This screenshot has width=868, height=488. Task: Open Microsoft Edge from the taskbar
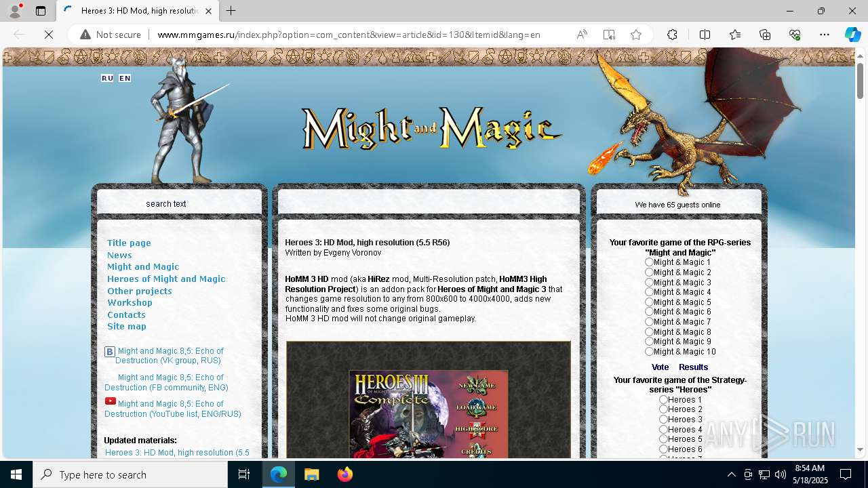(279, 474)
